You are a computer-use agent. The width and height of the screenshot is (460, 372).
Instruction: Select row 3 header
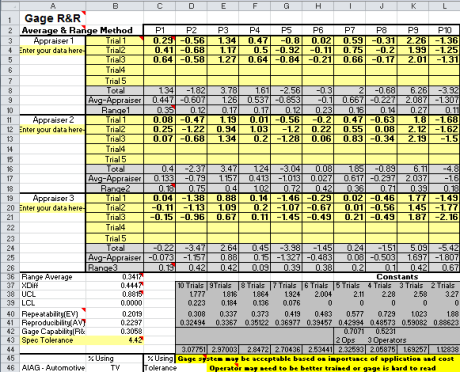[10, 41]
